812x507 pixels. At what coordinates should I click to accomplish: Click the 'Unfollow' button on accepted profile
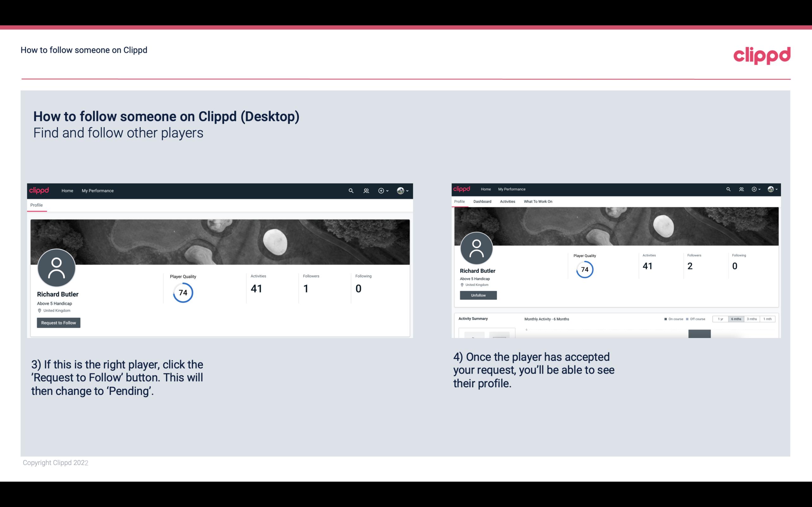(x=478, y=295)
